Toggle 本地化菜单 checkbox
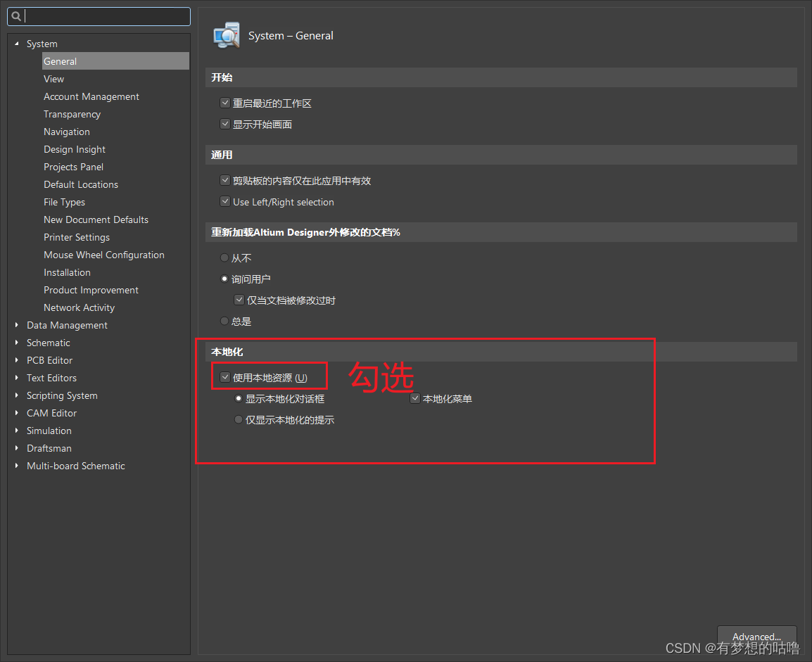 [x=415, y=399]
